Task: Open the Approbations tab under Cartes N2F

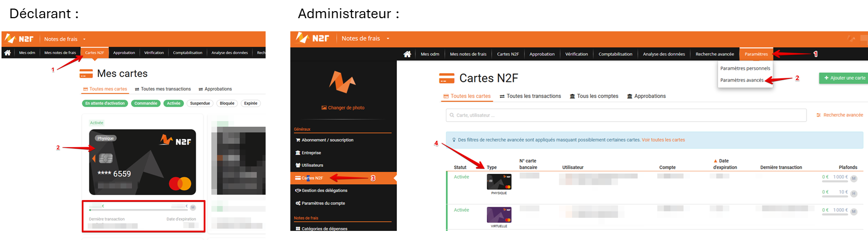Action: click(x=646, y=96)
